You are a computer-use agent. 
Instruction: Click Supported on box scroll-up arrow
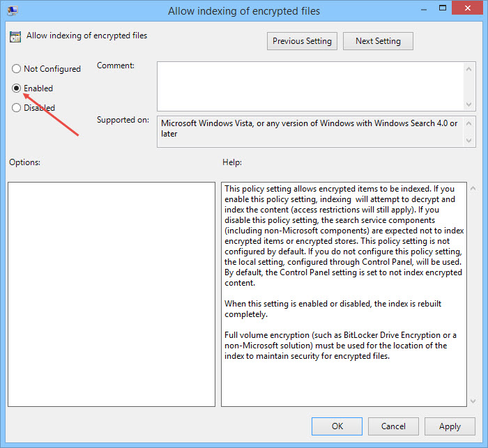tap(469, 123)
